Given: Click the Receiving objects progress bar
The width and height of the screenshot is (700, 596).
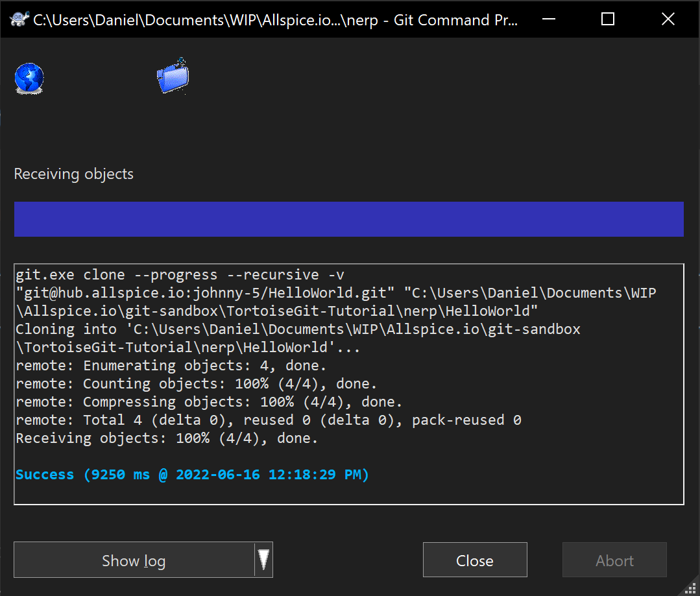Looking at the screenshot, I should tap(348, 219).
